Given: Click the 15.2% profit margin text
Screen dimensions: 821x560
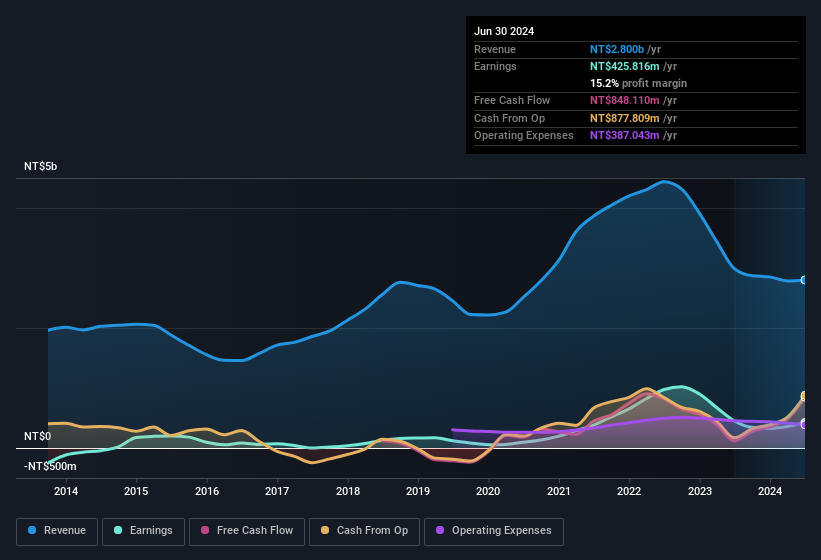Looking at the screenshot, I should 638,83.
